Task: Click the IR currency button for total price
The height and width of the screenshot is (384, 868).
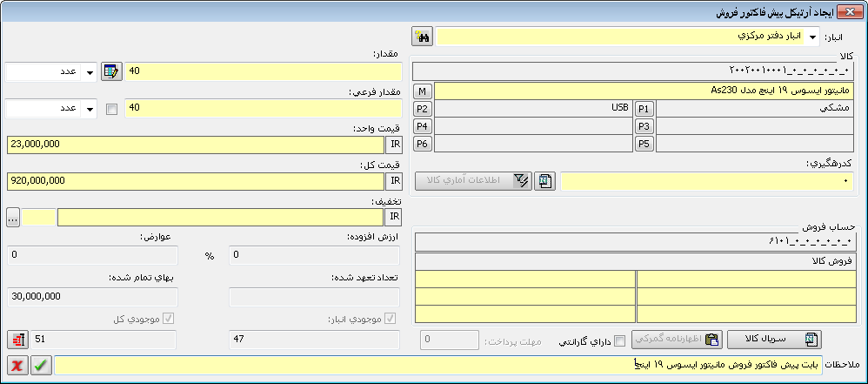Action: click(394, 180)
